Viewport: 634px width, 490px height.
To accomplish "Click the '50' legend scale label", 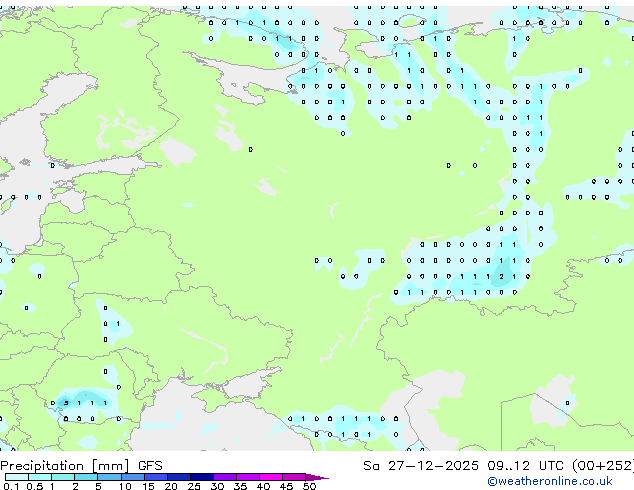I will (x=309, y=486).
